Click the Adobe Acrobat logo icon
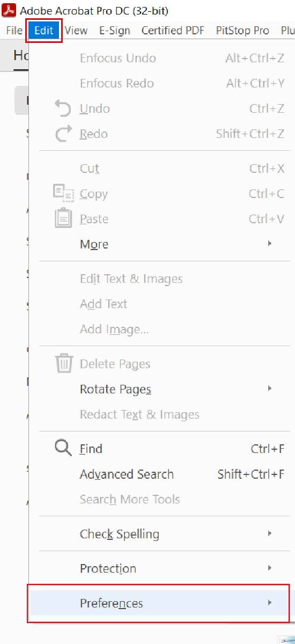Screen dimensions: 295x644 [9, 10]
